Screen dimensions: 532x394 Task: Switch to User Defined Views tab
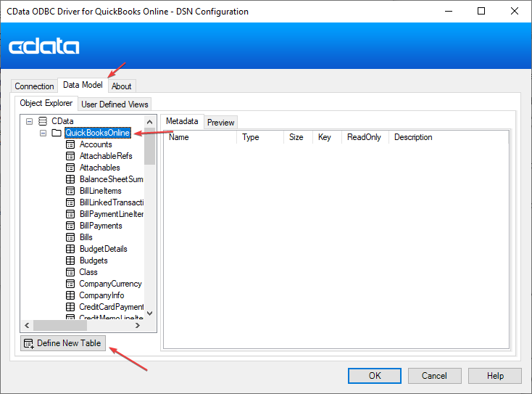[x=115, y=104]
